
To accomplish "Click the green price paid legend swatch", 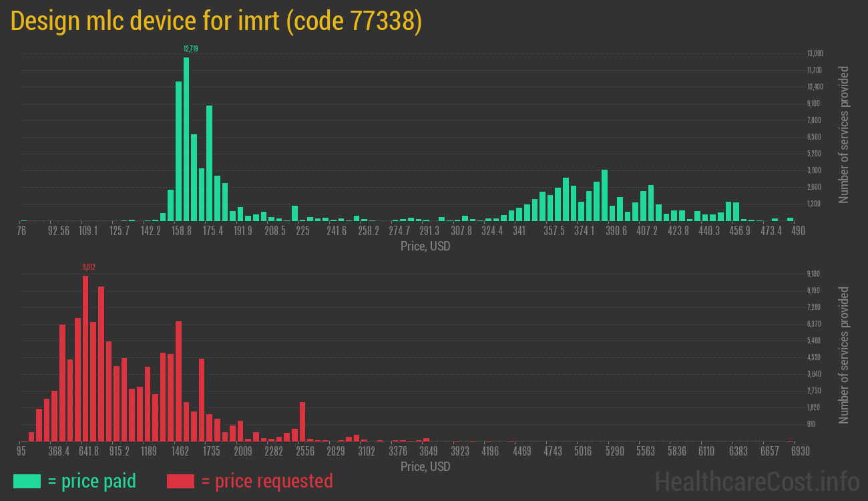I will 27,481.
